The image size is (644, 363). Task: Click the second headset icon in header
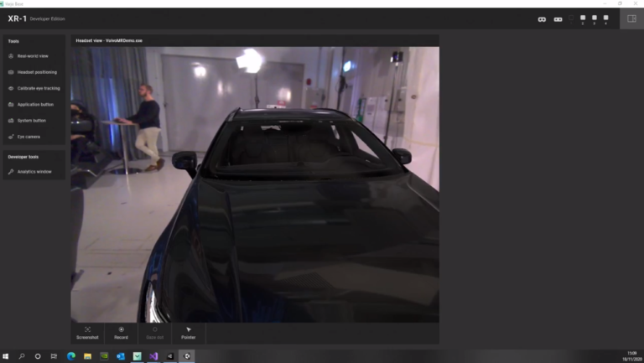tap(558, 19)
